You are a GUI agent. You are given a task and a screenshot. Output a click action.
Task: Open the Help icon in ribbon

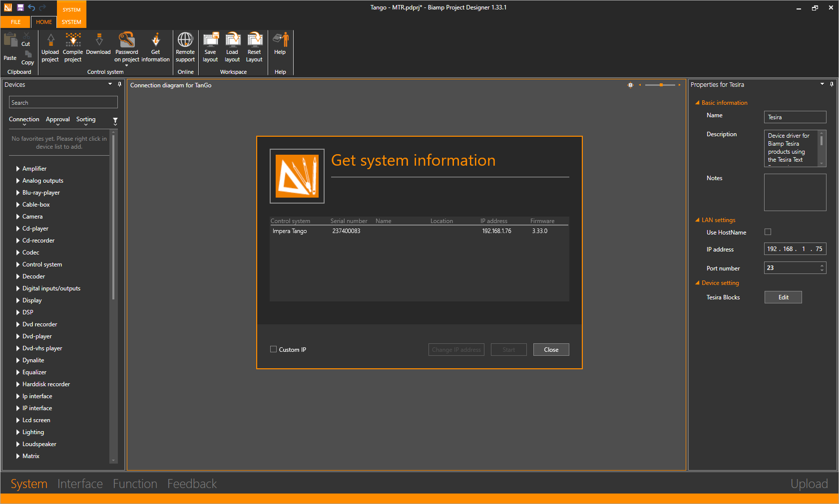280,41
